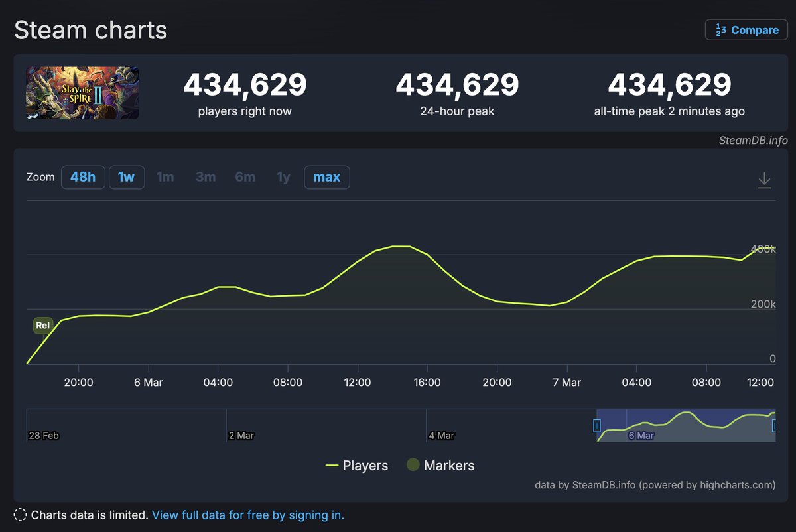Viewport: 796px width, 532px height.
Task: Select the 6m zoom range
Action: click(245, 177)
